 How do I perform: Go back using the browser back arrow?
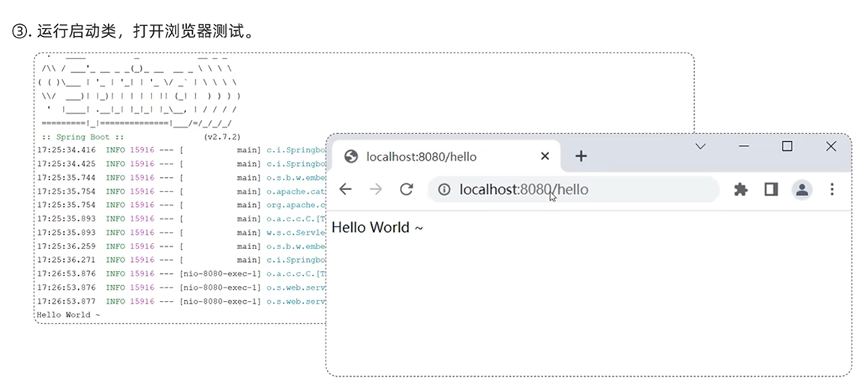click(x=345, y=189)
